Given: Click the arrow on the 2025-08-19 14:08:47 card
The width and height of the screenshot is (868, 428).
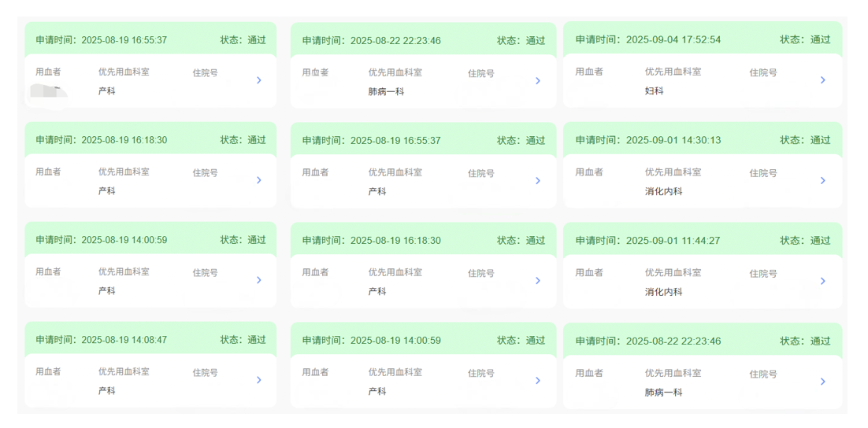Looking at the screenshot, I should pos(258,380).
